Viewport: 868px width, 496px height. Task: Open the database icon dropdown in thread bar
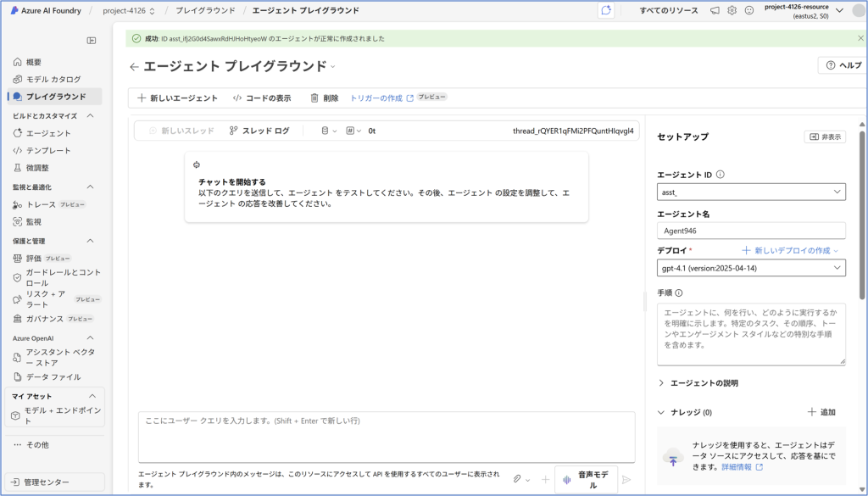329,131
